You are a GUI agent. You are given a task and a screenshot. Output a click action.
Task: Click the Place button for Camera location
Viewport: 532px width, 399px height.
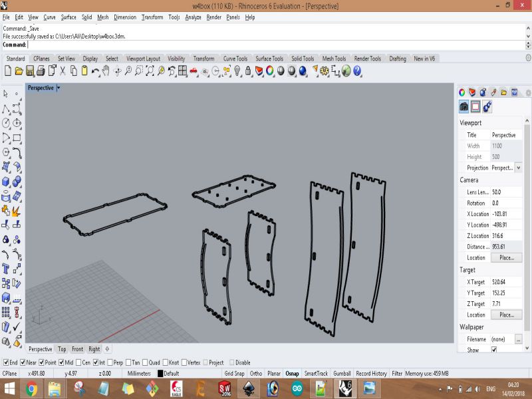506,257
